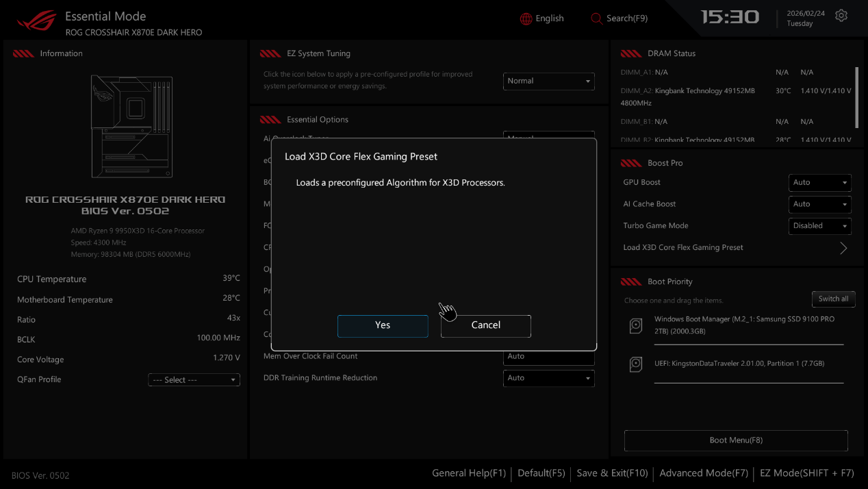Image resolution: width=868 pixels, height=489 pixels.
Task: Open the EZ System Tuning Normal dropdown
Action: tap(548, 81)
